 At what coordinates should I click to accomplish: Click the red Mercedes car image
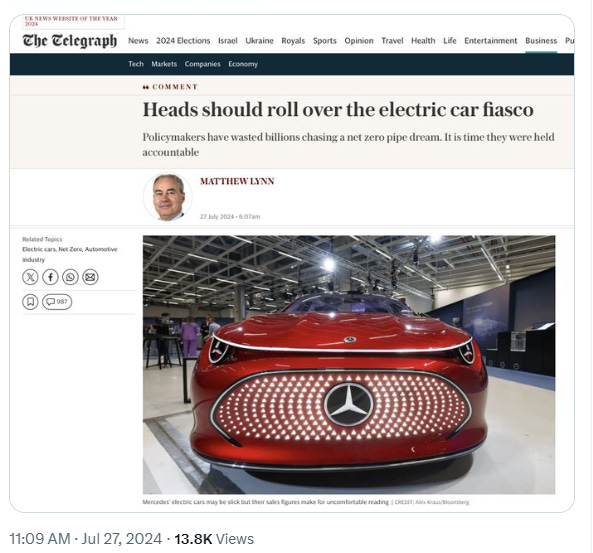click(349, 365)
